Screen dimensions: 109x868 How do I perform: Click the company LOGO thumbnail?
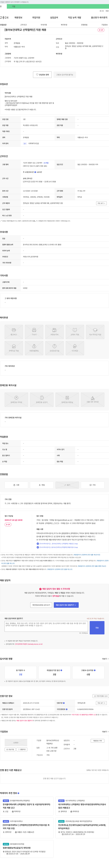[x=16, y=742]
